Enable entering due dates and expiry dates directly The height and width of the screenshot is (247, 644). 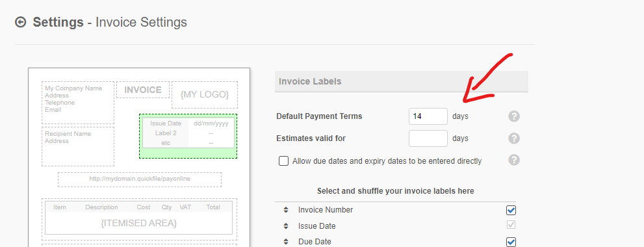point(283,161)
